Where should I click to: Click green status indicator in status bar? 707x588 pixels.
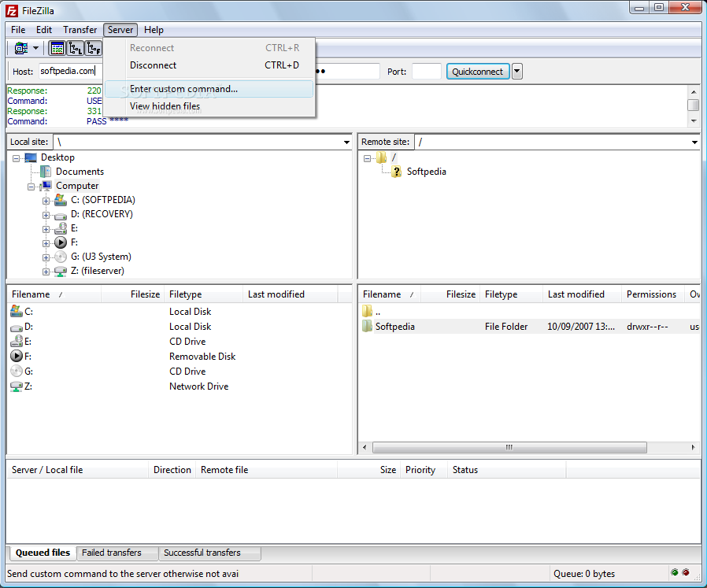click(x=675, y=573)
